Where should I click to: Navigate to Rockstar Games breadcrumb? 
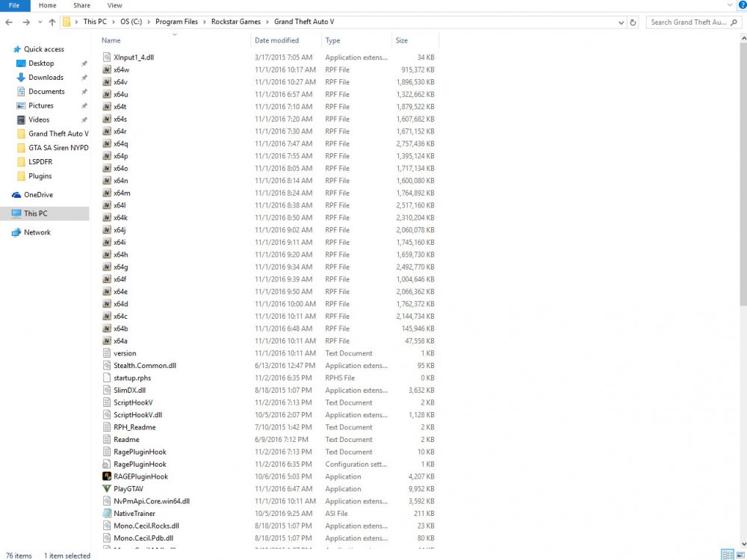(236, 22)
